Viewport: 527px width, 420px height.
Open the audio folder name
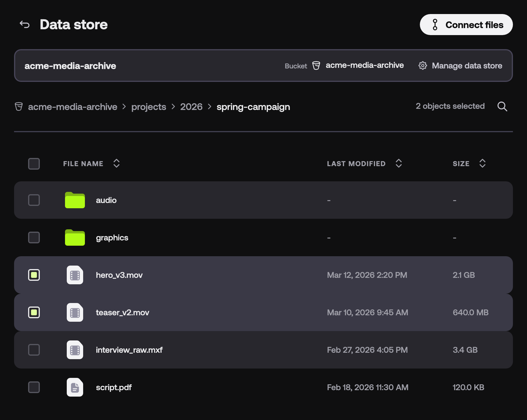(x=106, y=200)
